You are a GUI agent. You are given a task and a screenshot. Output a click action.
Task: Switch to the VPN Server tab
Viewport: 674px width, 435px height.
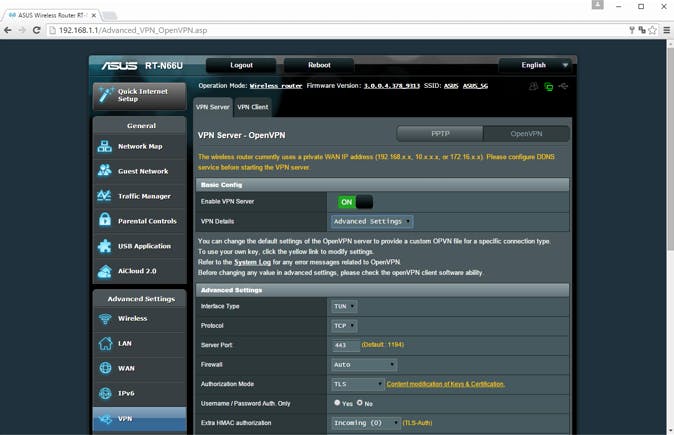pos(213,107)
